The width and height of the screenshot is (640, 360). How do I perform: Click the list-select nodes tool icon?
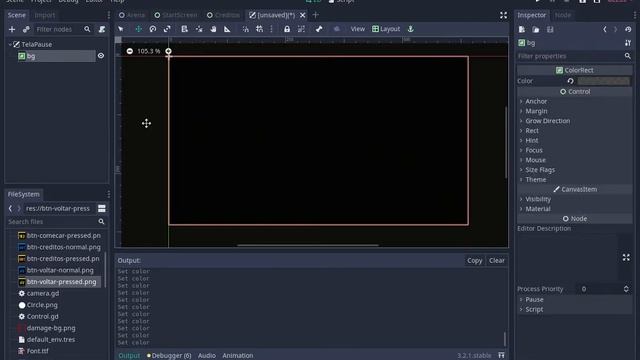point(184,29)
